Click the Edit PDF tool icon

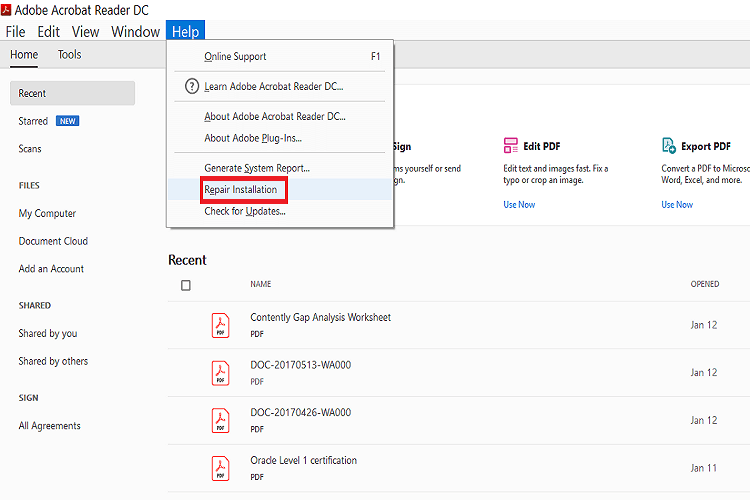coord(510,145)
